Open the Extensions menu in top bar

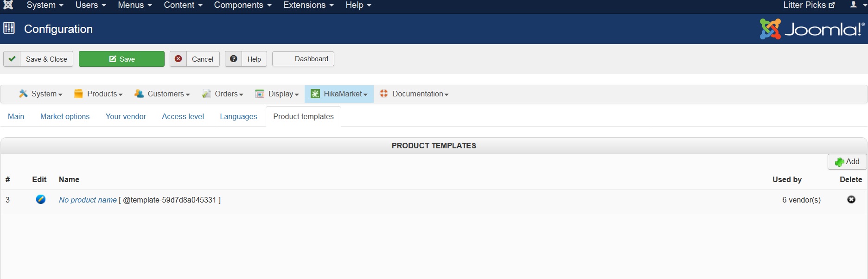[x=308, y=5]
